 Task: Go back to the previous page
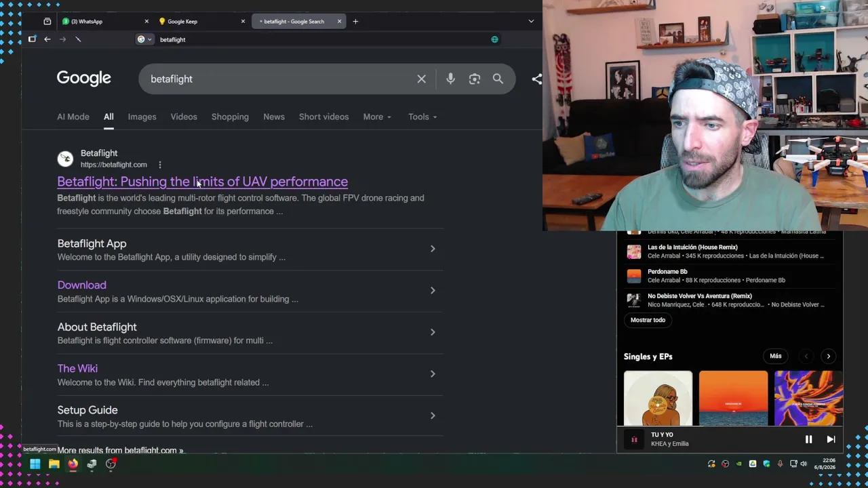(47, 39)
